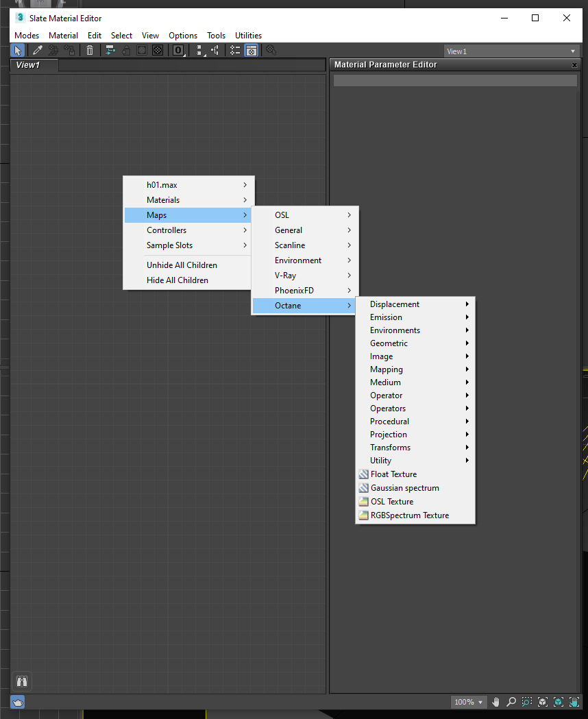Expand the V-Ray maps submenu

[x=305, y=276]
